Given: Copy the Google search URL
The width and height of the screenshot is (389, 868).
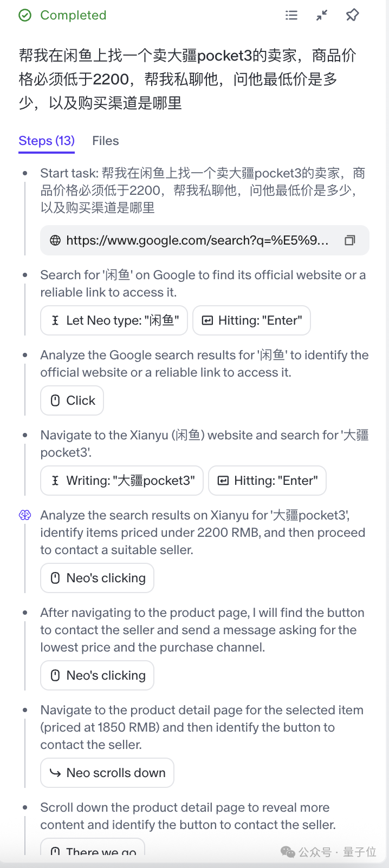Looking at the screenshot, I should point(350,240).
